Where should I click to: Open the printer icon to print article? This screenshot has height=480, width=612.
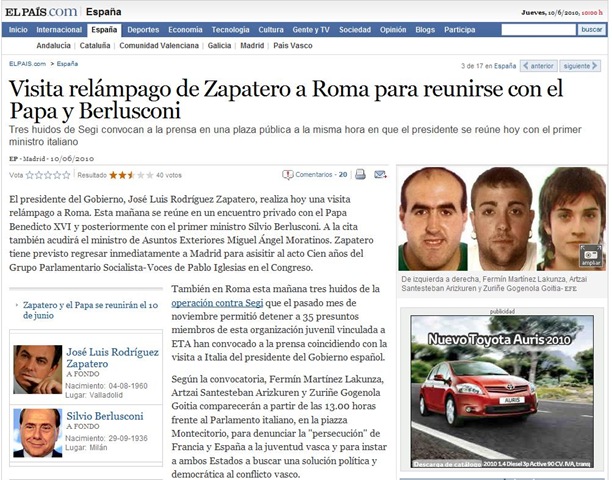[360, 174]
